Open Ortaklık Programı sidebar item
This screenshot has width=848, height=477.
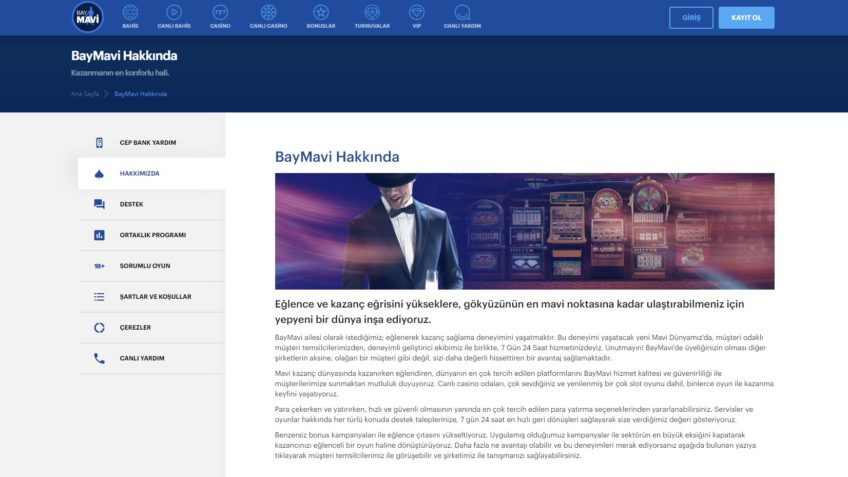click(152, 235)
